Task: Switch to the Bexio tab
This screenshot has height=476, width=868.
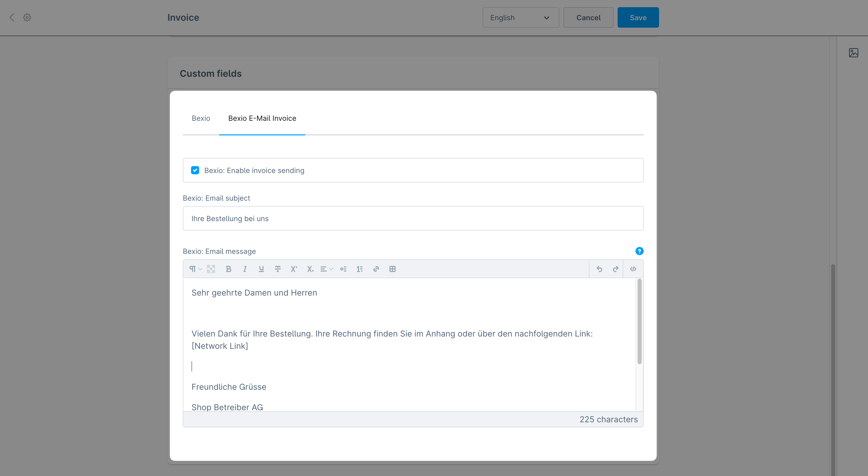Action: 201,118
